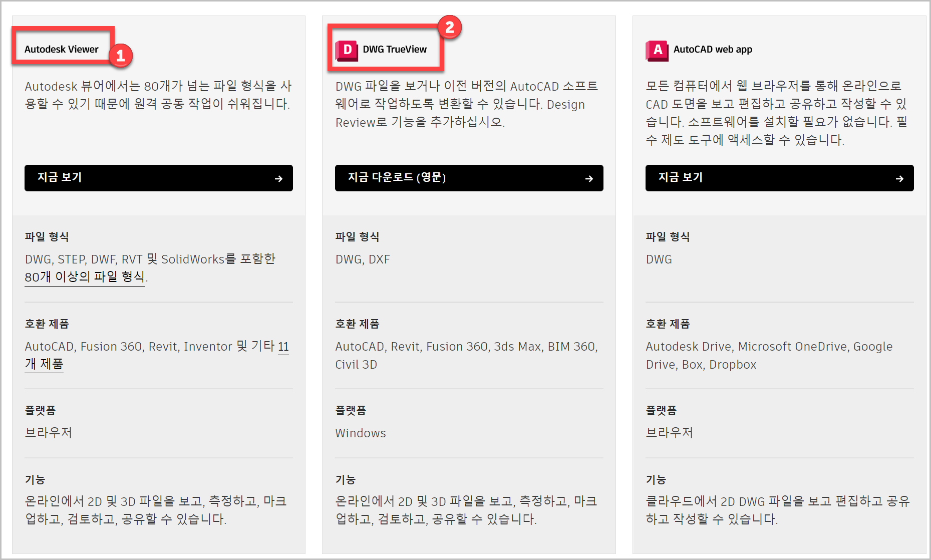Click arrow icon on Autodesk Viewer 지금 보기 button
Screen dimensions: 931x560
point(278,178)
